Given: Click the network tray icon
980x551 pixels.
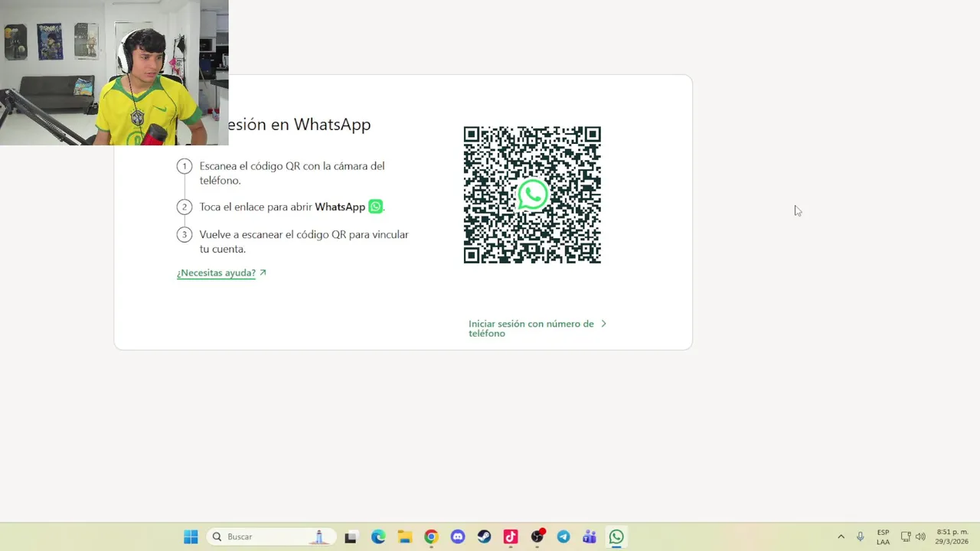Looking at the screenshot, I should pos(906,536).
